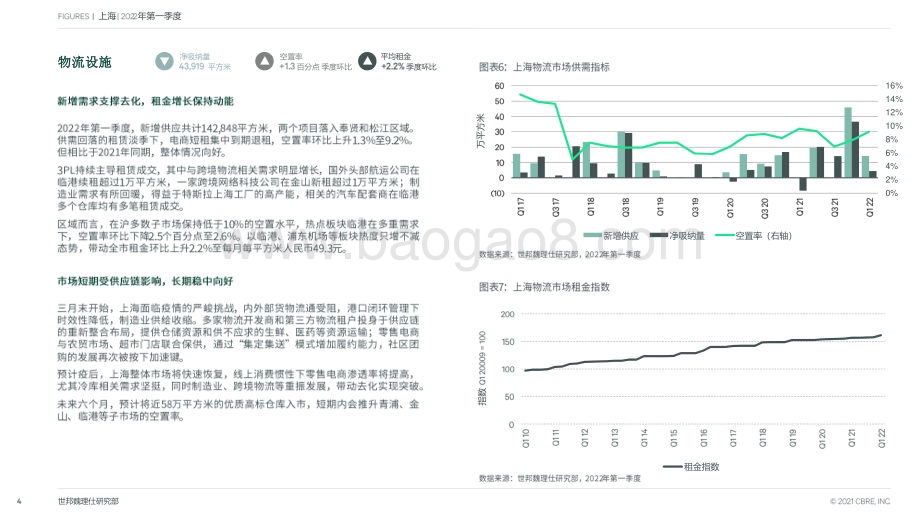The height and width of the screenshot is (518, 920).
Task: Click the Q3 18 x-axis label
Action: 625,207
